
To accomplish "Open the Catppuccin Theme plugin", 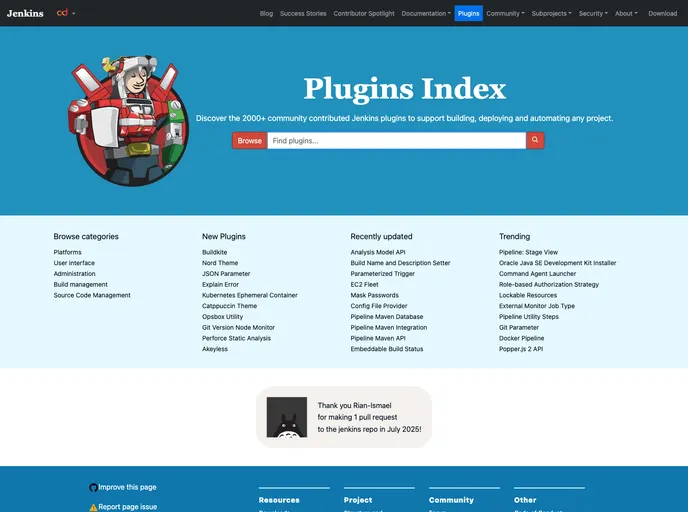I will (229, 306).
